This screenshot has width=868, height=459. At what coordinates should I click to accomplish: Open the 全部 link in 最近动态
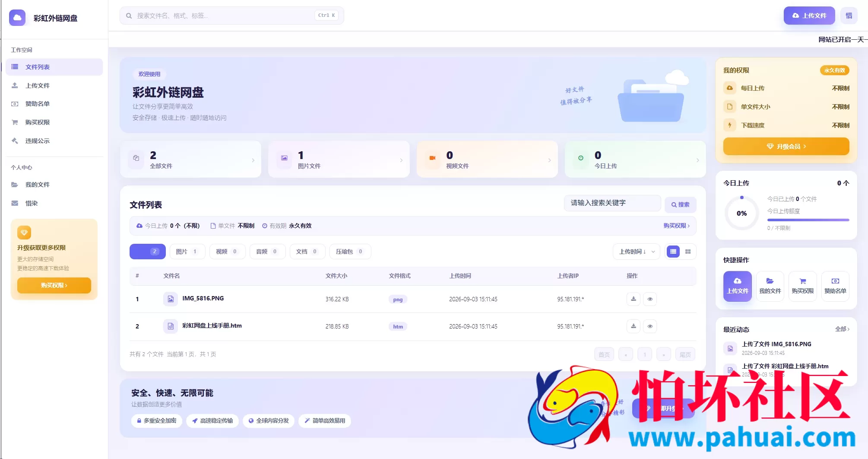click(x=842, y=329)
